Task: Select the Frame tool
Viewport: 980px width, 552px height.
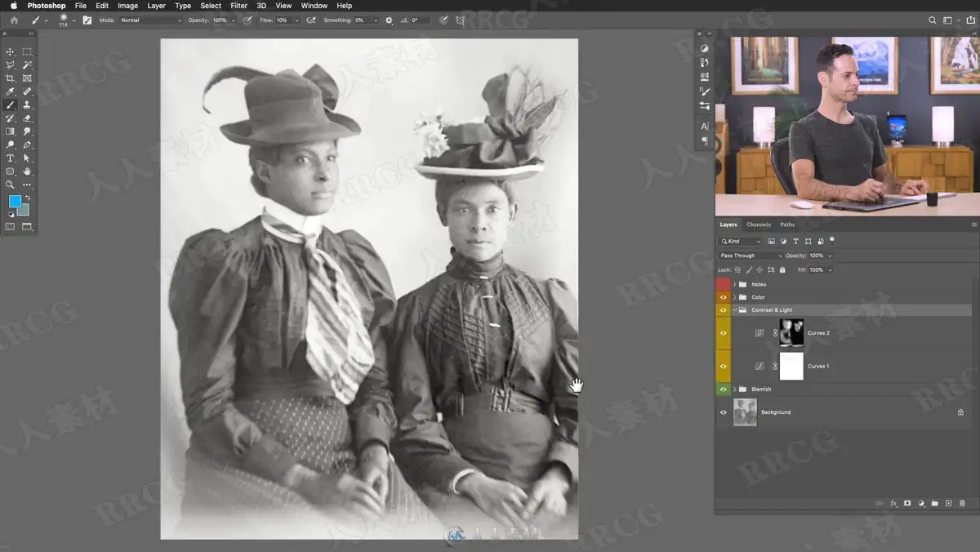Action: coord(27,78)
